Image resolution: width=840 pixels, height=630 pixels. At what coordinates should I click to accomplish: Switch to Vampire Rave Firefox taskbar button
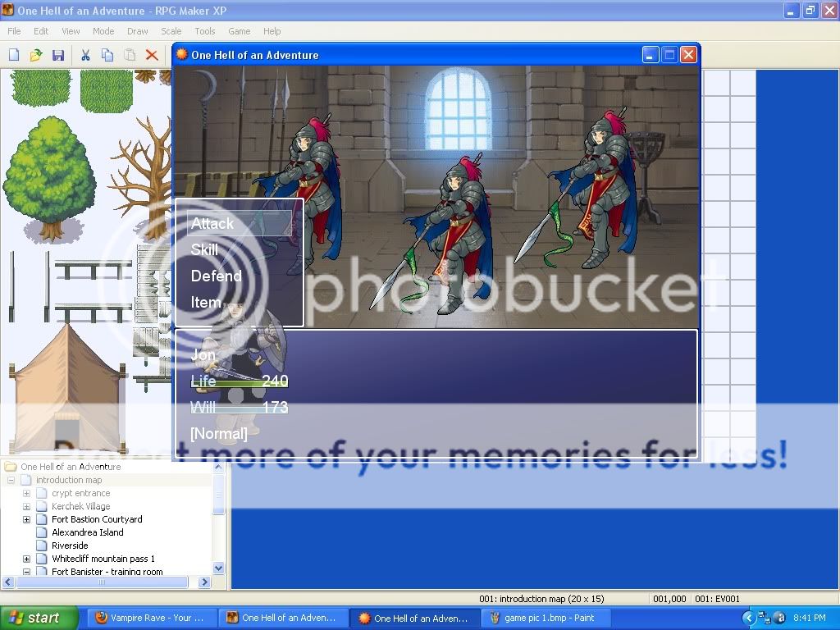pyautogui.click(x=152, y=619)
